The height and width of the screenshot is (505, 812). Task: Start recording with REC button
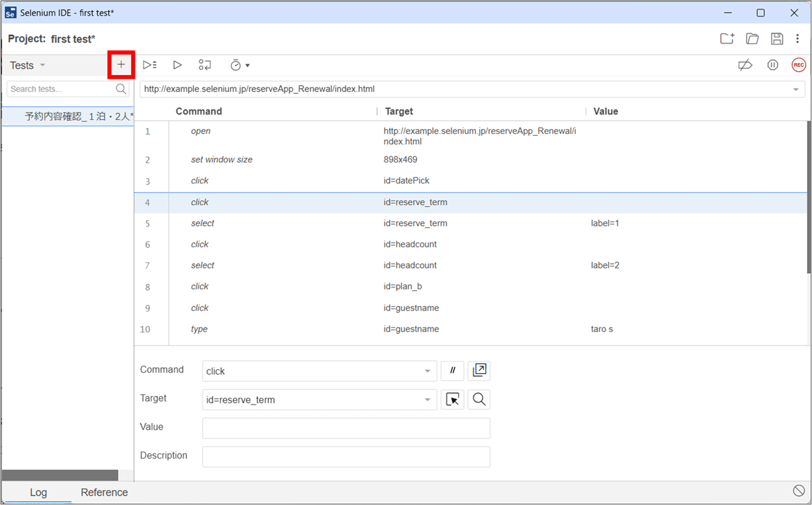tap(799, 65)
